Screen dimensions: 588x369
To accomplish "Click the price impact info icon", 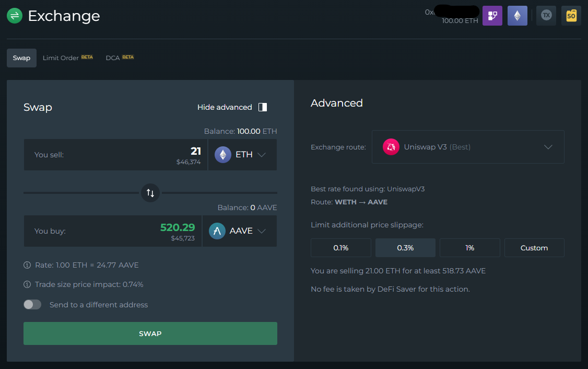I will click(27, 284).
